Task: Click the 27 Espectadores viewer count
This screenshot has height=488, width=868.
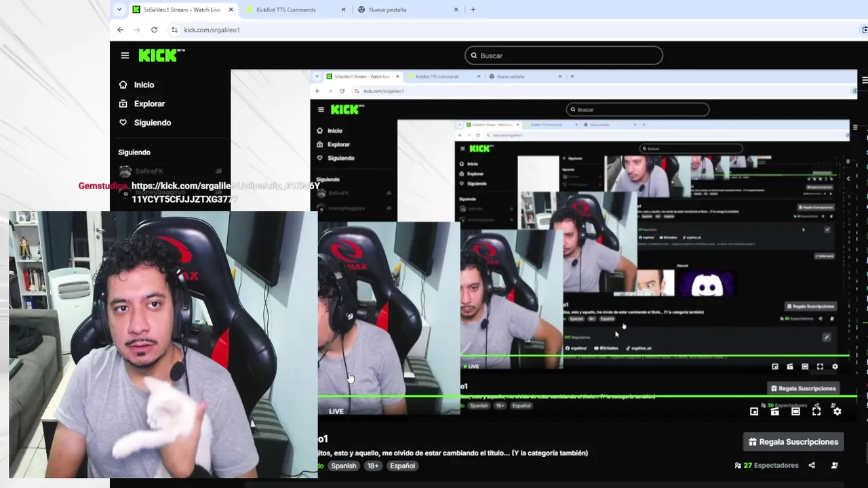Action: point(766,466)
